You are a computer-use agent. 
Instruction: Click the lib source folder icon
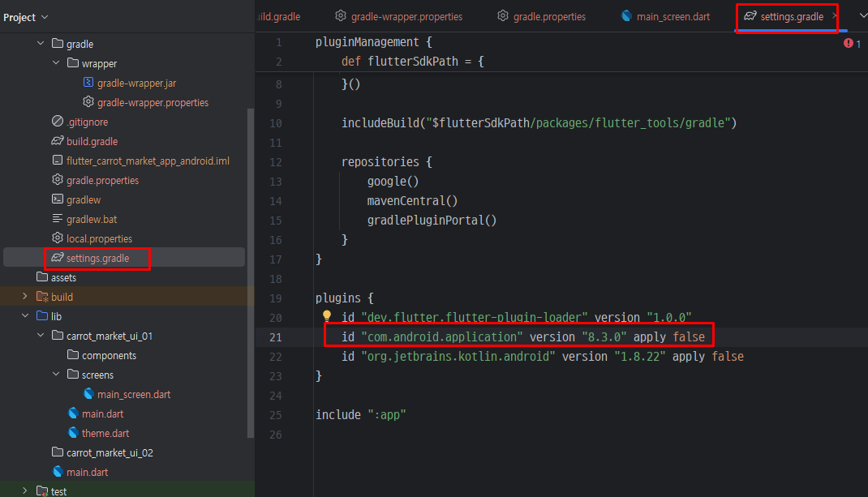(42, 315)
